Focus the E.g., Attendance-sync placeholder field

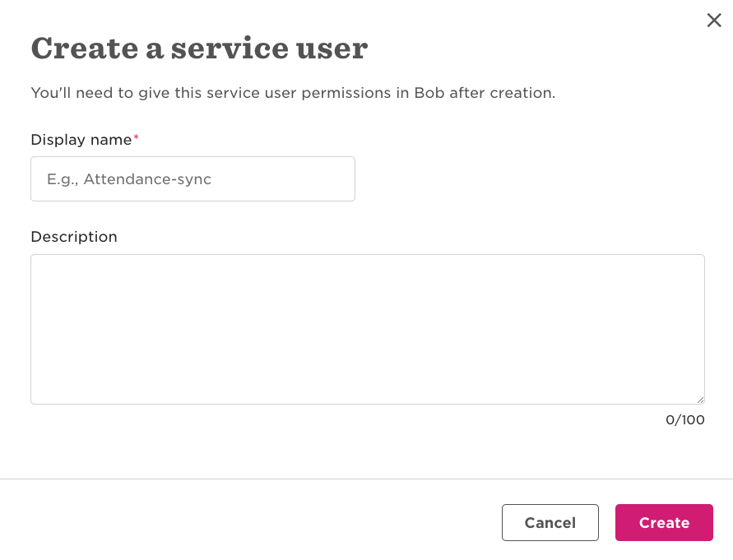tap(193, 178)
